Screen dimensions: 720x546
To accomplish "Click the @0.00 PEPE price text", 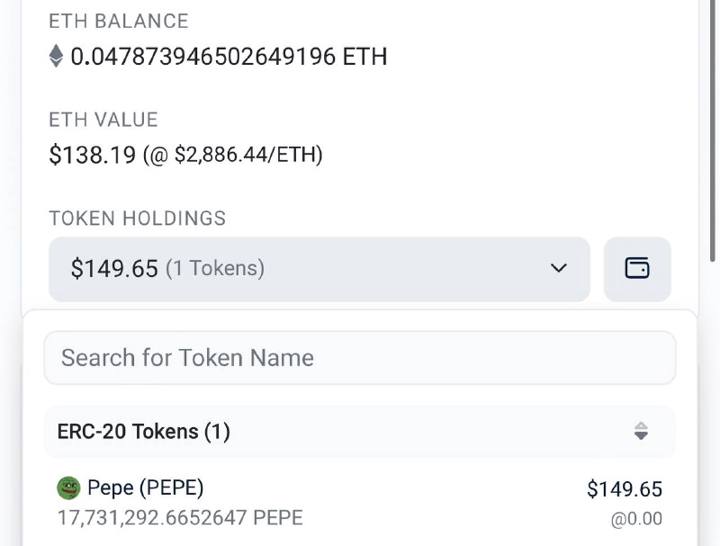I will pos(636,519).
